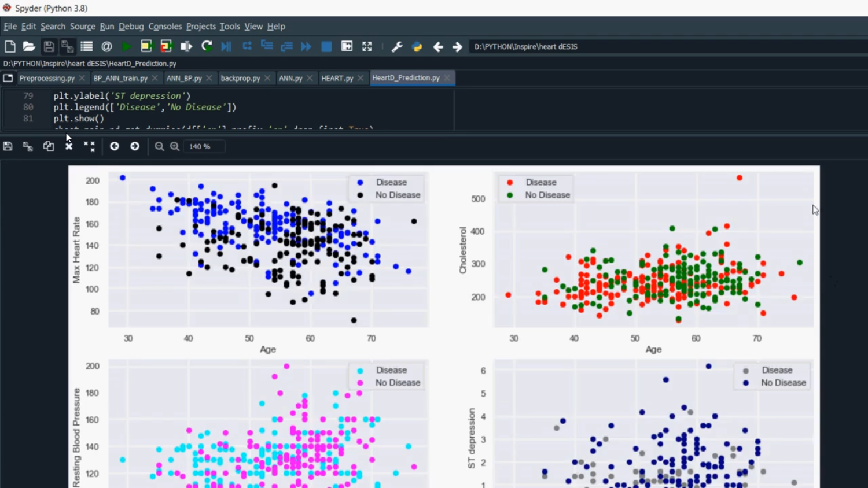The image size is (868, 488).
Task: Open the Consoles menu
Action: 165,27
